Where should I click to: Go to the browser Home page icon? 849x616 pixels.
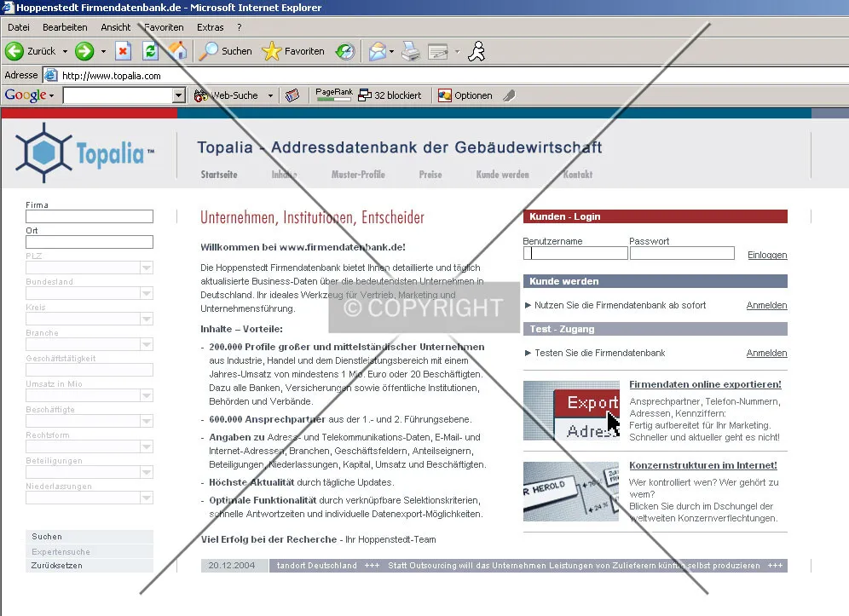pos(177,51)
